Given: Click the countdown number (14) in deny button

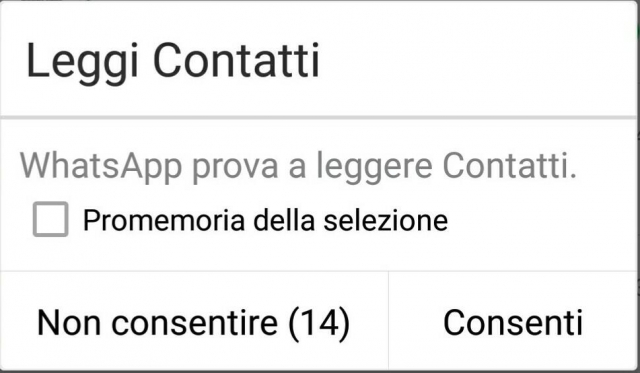Looking at the screenshot, I should click(x=319, y=323).
